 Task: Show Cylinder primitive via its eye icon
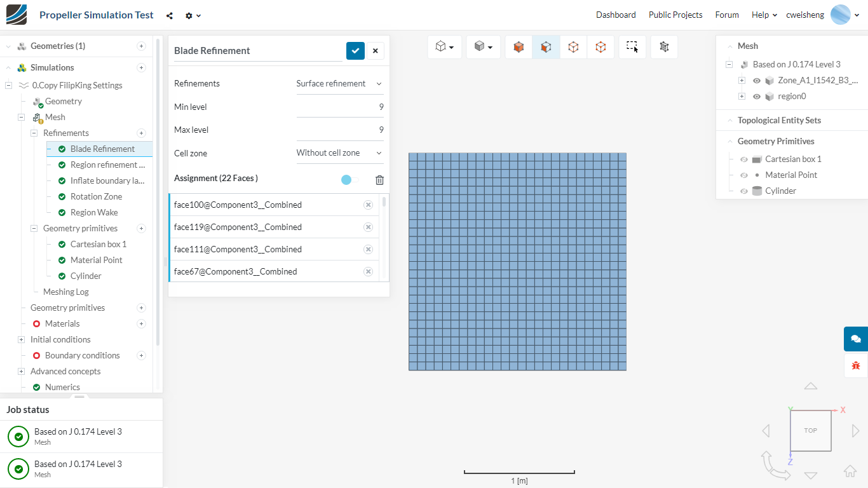pos(744,191)
